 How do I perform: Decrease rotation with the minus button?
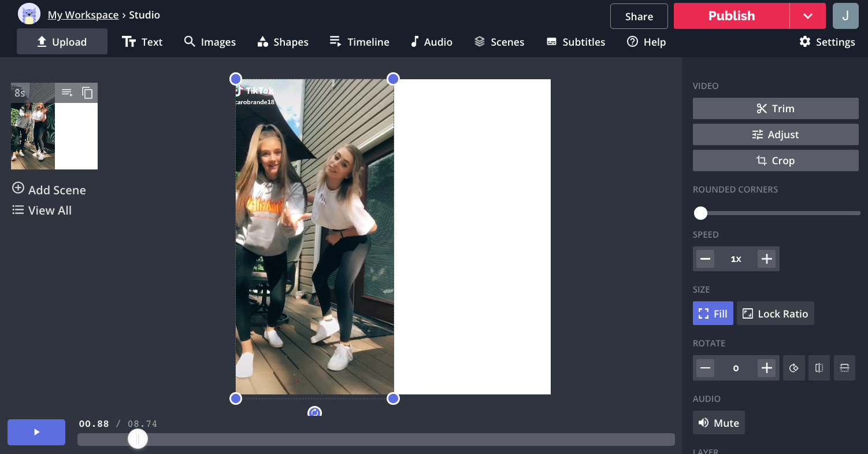point(705,368)
